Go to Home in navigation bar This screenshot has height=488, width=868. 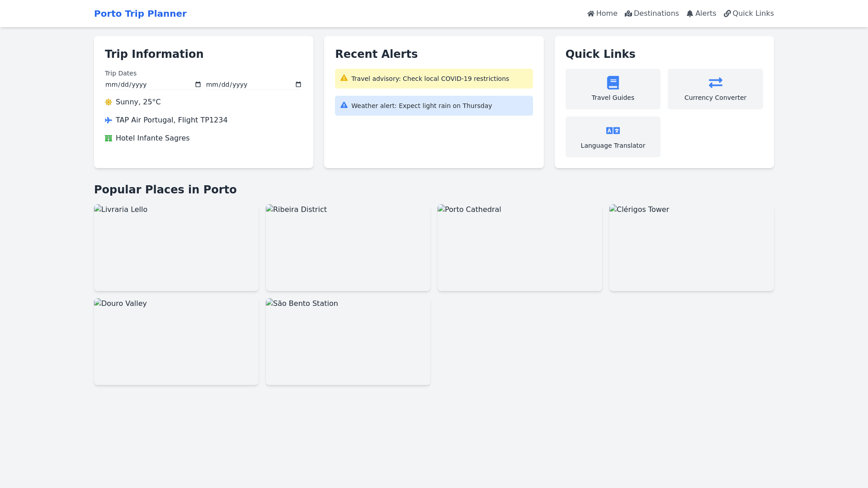click(x=602, y=14)
